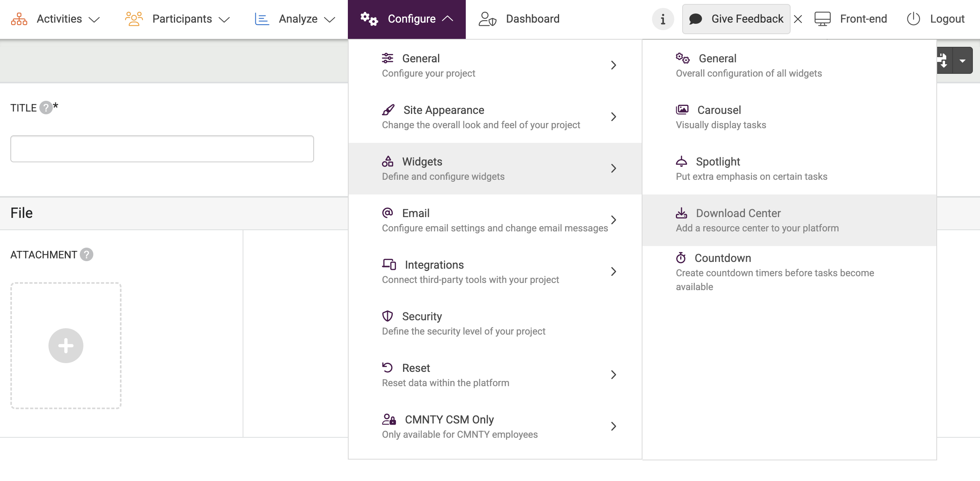Click the Give Feedback button
980x481 pixels.
[736, 19]
